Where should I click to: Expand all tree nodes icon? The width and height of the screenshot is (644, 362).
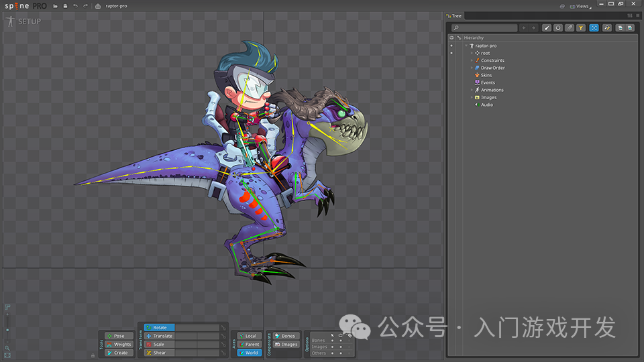click(x=630, y=28)
